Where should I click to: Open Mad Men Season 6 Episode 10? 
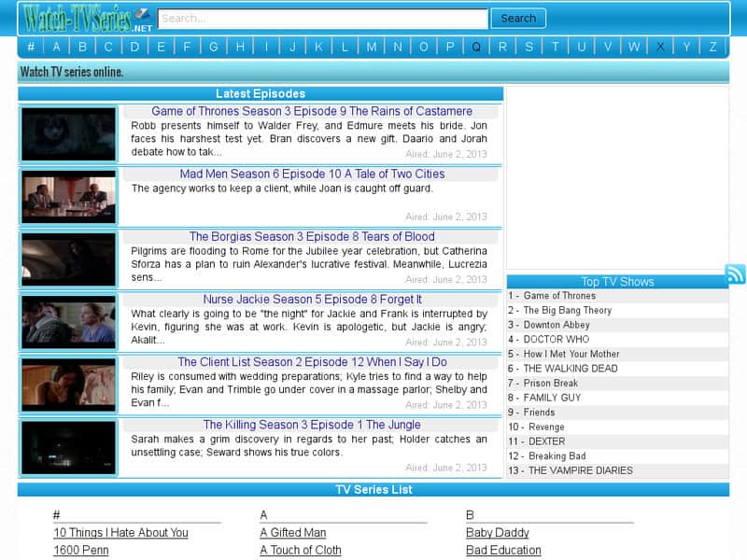point(312,174)
